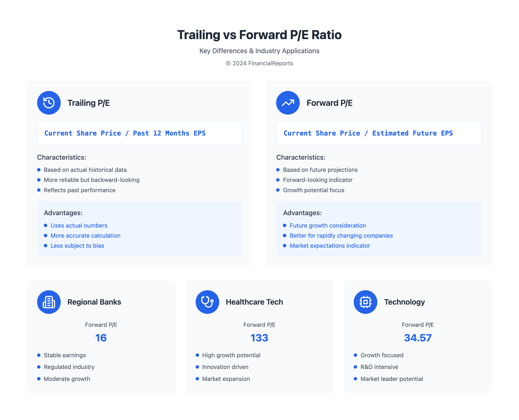
Task: Click the Regional Banks building icon
Action: pos(49,302)
